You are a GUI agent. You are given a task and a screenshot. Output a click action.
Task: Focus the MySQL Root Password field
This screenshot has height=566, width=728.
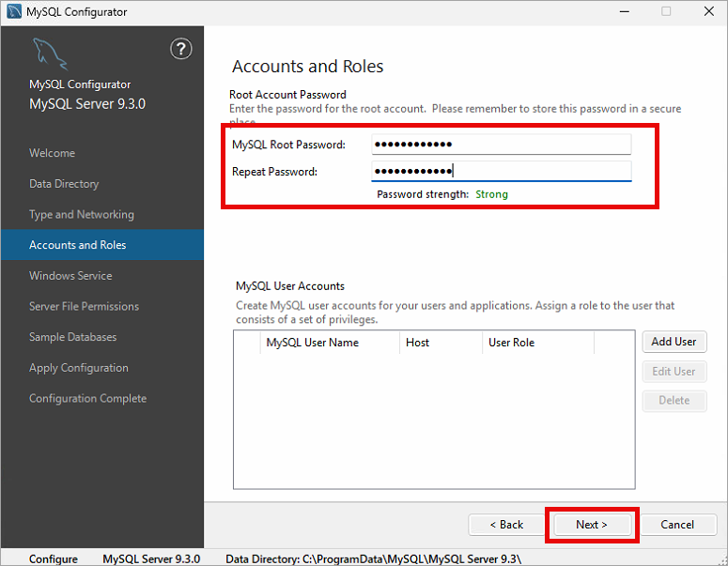tap(502, 145)
